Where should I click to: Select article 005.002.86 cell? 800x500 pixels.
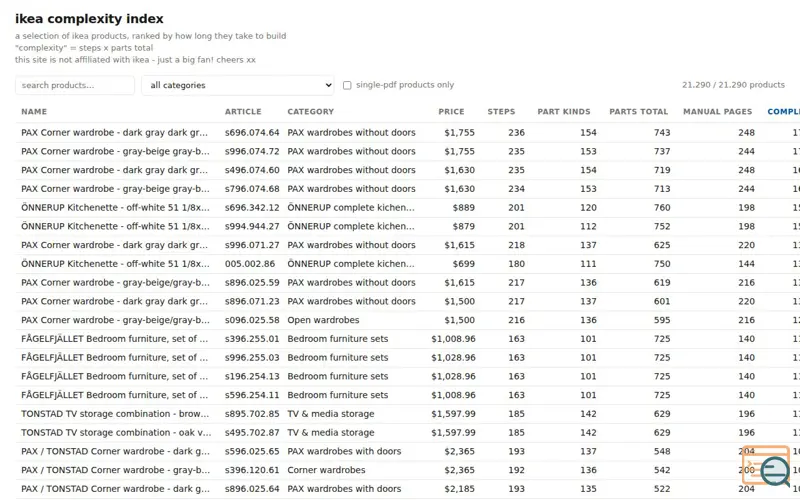(250, 264)
